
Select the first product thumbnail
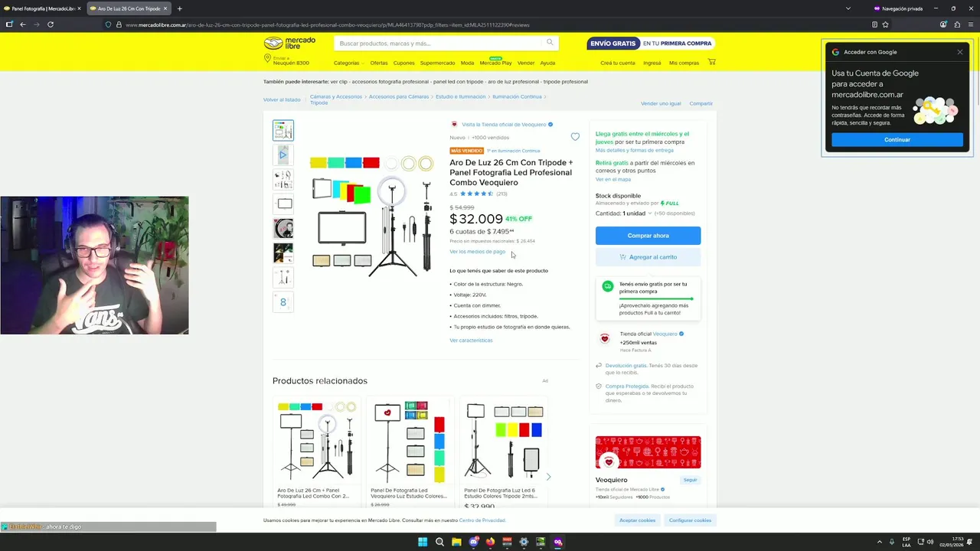click(283, 130)
